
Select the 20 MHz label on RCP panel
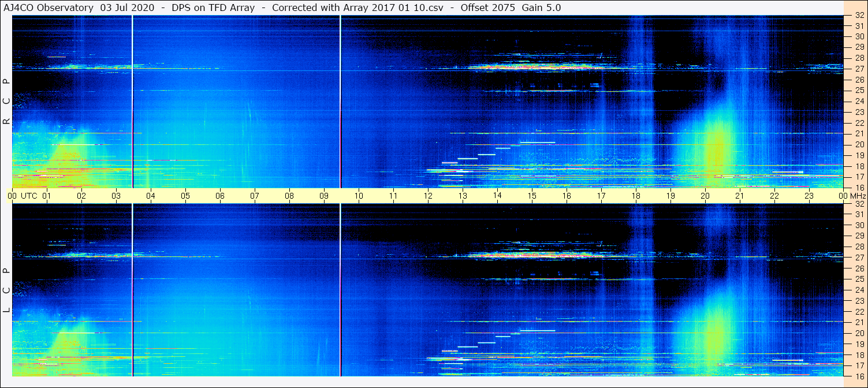(x=859, y=144)
